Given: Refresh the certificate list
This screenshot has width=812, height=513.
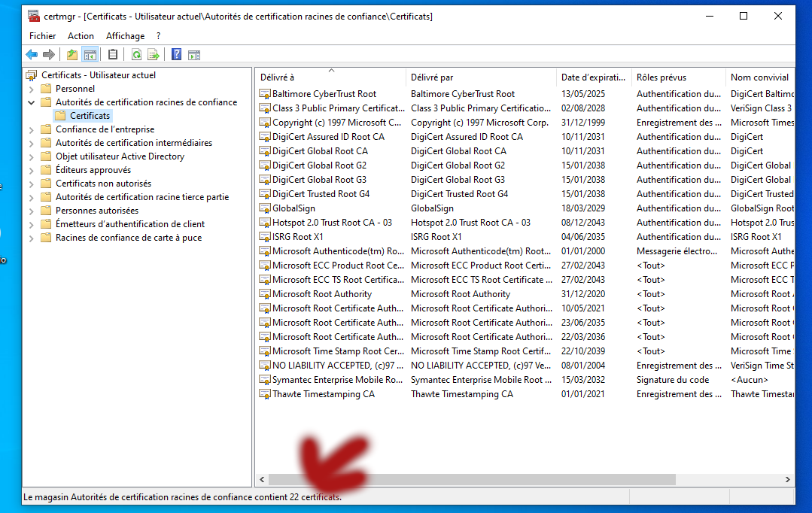Looking at the screenshot, I should coord(136,54).
